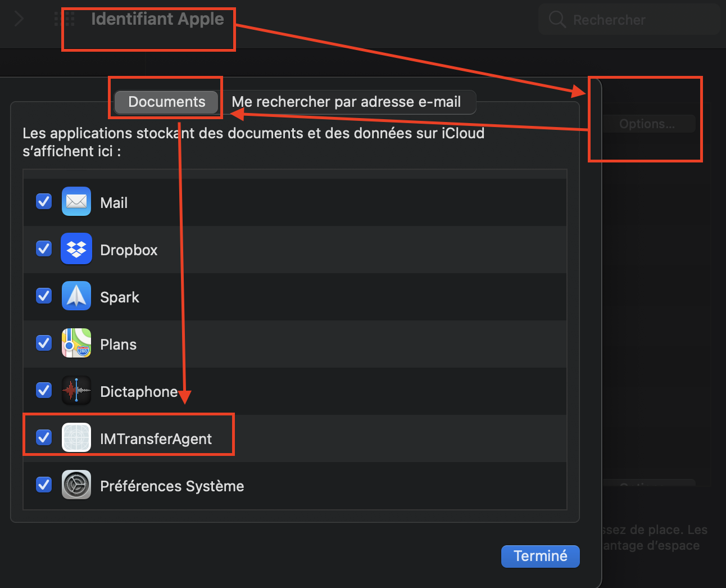
Task: Disable iCloud for Spark checkbox
Action: (x=44, y=296)
